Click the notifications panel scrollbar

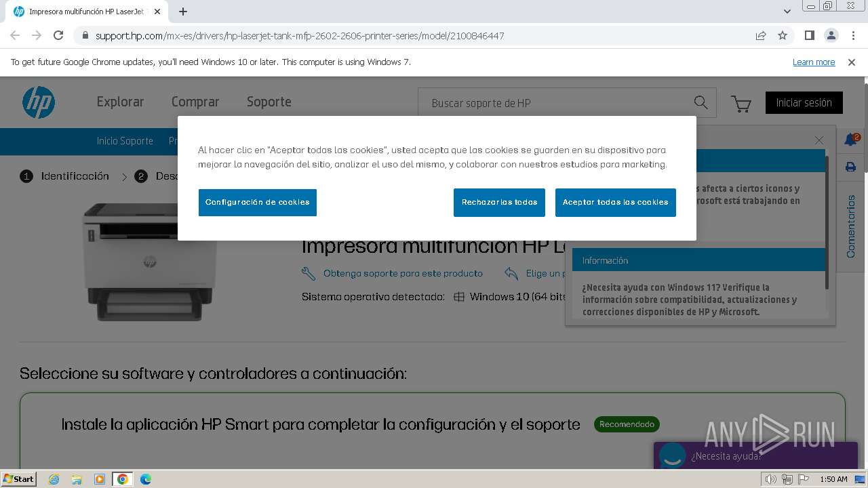click(x=827, y=222)
